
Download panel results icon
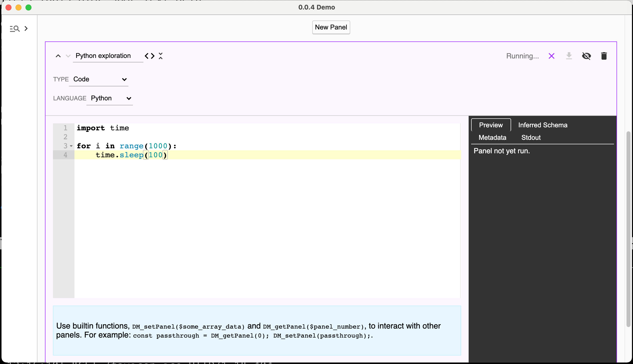click(569, 56)
